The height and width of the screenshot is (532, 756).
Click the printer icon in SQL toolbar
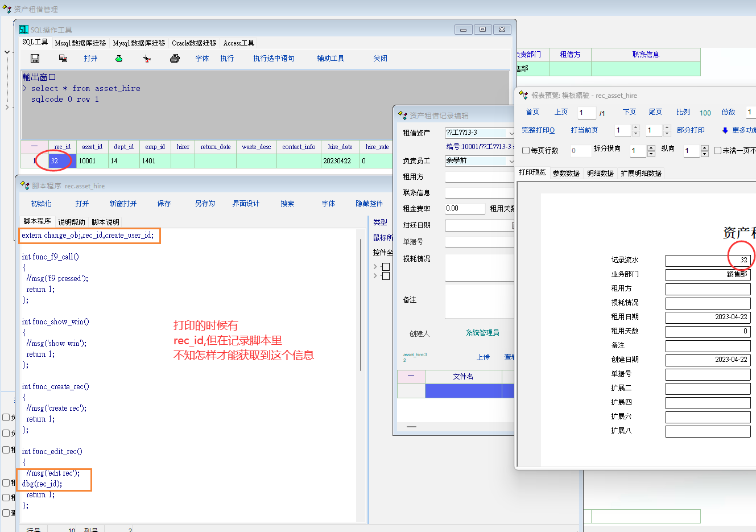(x=175, y=59)
